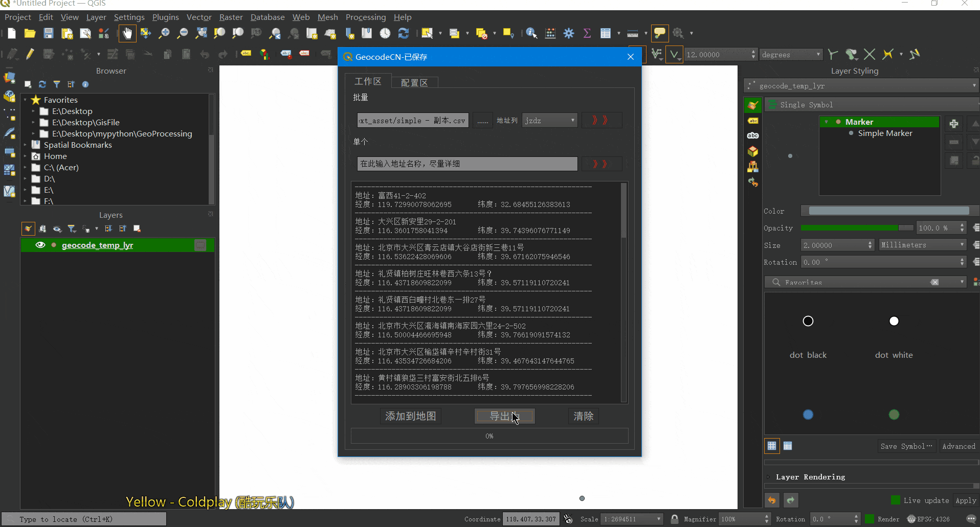Open the Processing menu
Image resolution: width=980 pixels, height=527 pixels.
coord(366,17)
